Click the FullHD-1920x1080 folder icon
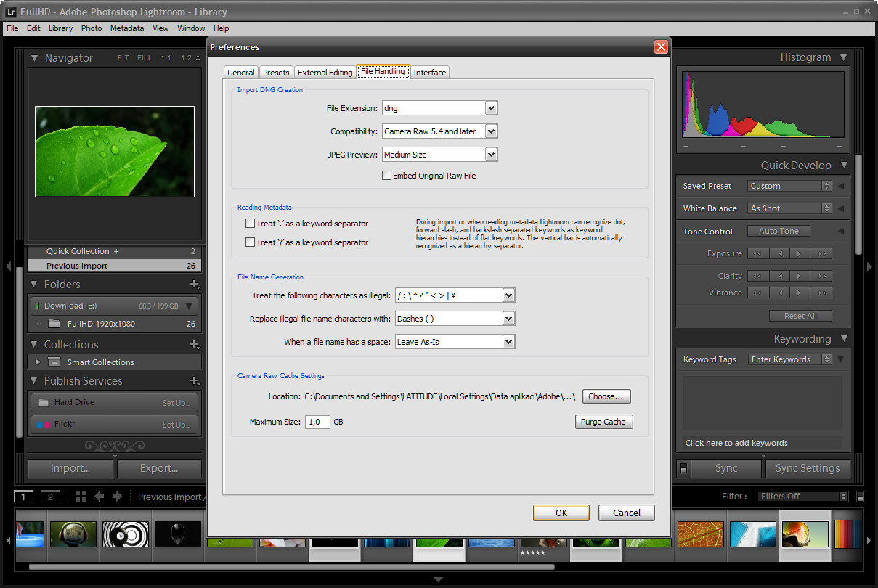Image resolution: width=878 pixels, height=588 pixels. click(x=54, y=324)
